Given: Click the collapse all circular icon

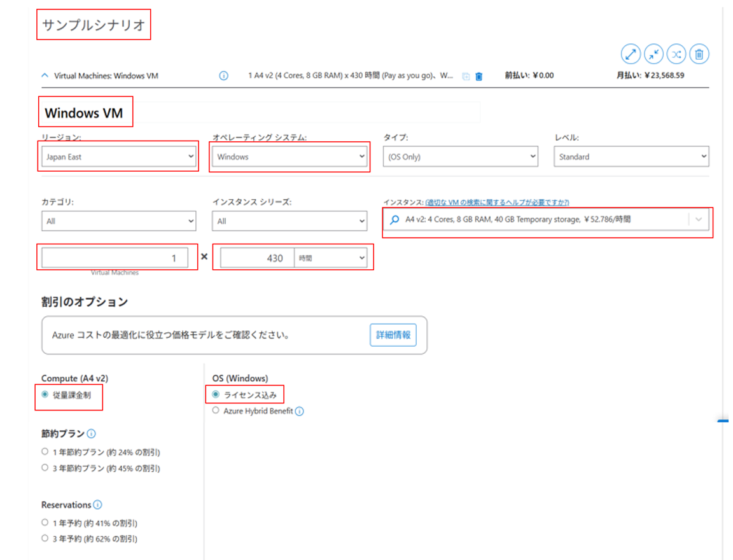Looking at the screenshot, I should 653,55.
